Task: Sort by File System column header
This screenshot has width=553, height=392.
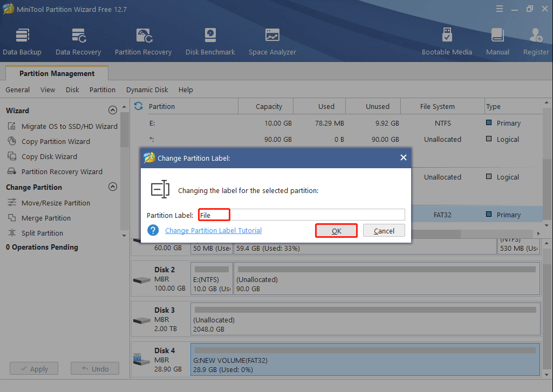Action: coord(442,106)
